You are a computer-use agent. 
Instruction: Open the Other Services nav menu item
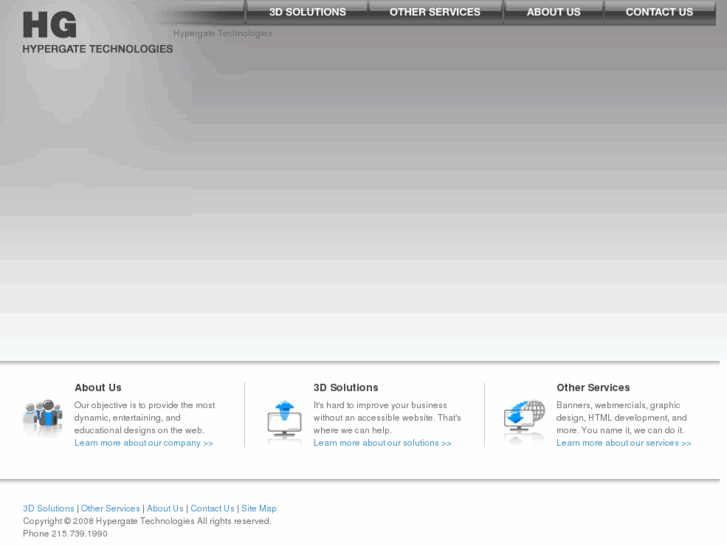(435, 12)
